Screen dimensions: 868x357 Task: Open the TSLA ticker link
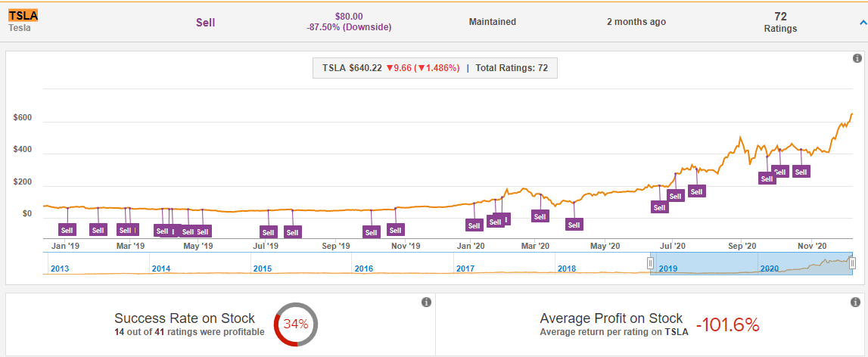[x=23, y=16]
